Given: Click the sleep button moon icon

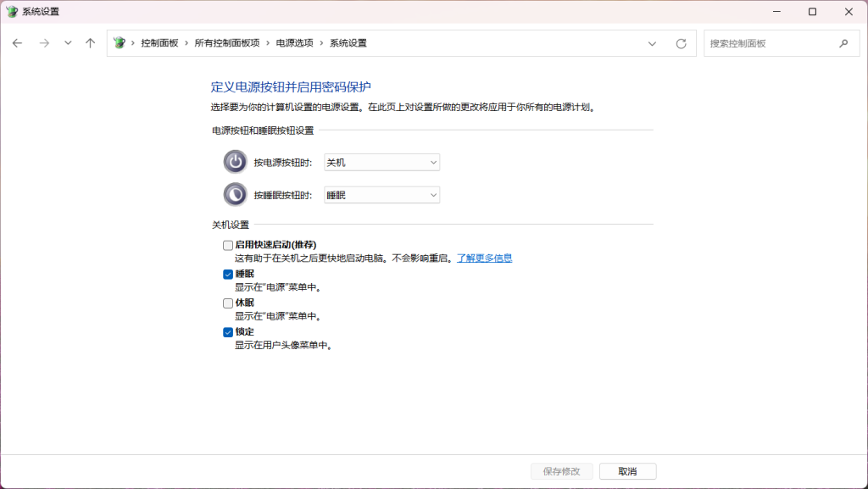Looking at the screenshot, I should (x=236, y=194).
